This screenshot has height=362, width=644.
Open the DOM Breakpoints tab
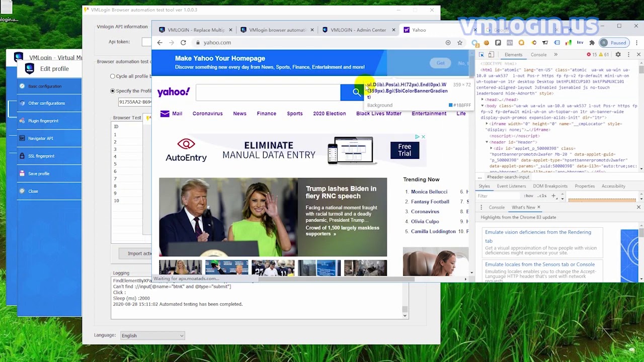click(x=550, y=186)
